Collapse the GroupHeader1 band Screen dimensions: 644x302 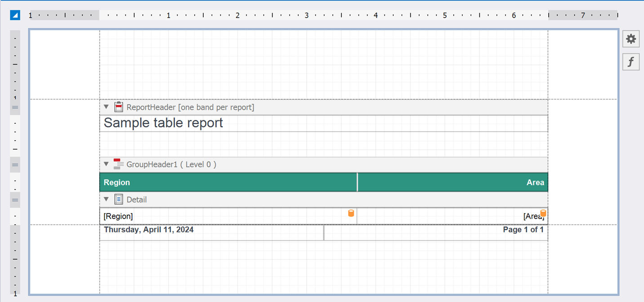pos(106,164)
